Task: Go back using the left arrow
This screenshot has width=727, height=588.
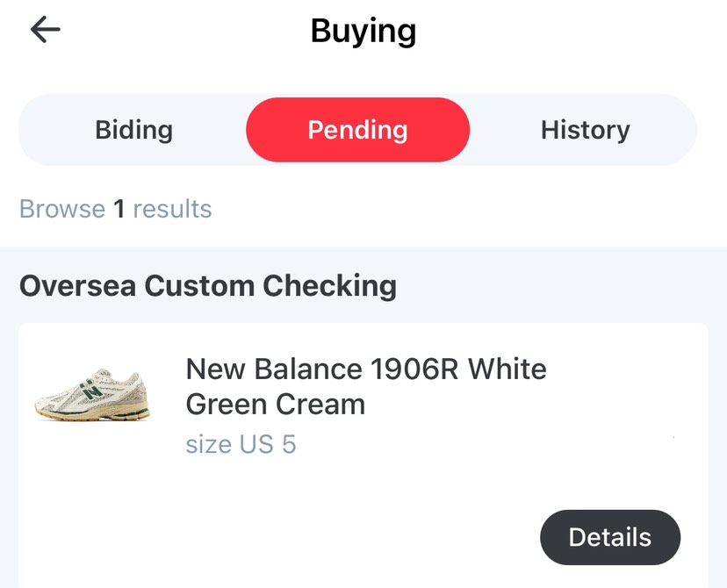Action: (x=45, y=30)
